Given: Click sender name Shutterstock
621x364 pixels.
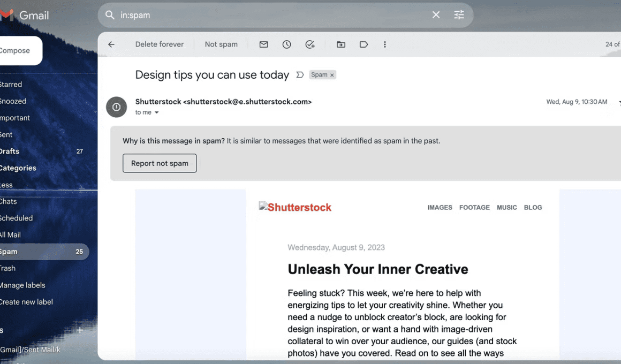Looking at the screenshot, I should (158, 102).
